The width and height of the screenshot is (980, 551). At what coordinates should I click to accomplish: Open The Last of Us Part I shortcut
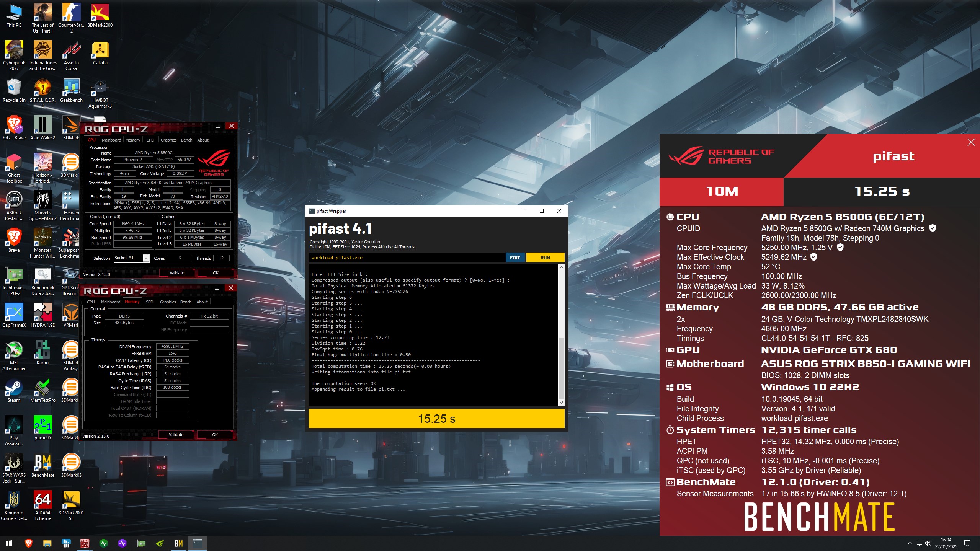[42, 18]
